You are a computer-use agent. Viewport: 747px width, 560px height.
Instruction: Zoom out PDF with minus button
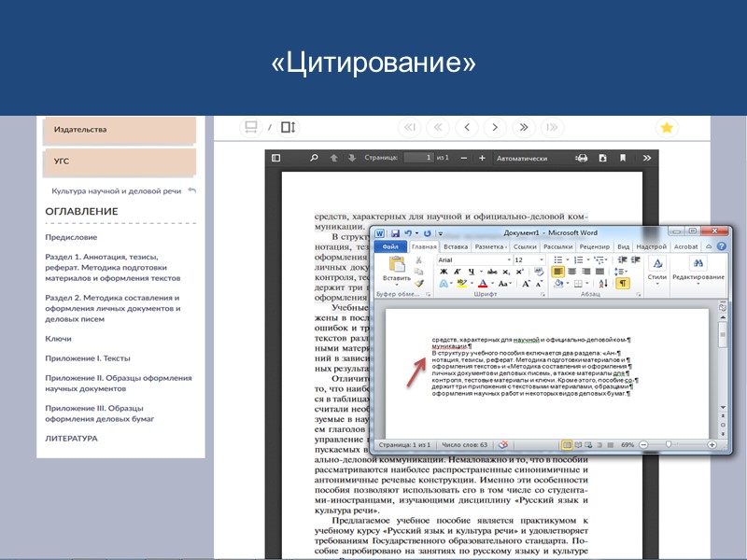point(463,158)
